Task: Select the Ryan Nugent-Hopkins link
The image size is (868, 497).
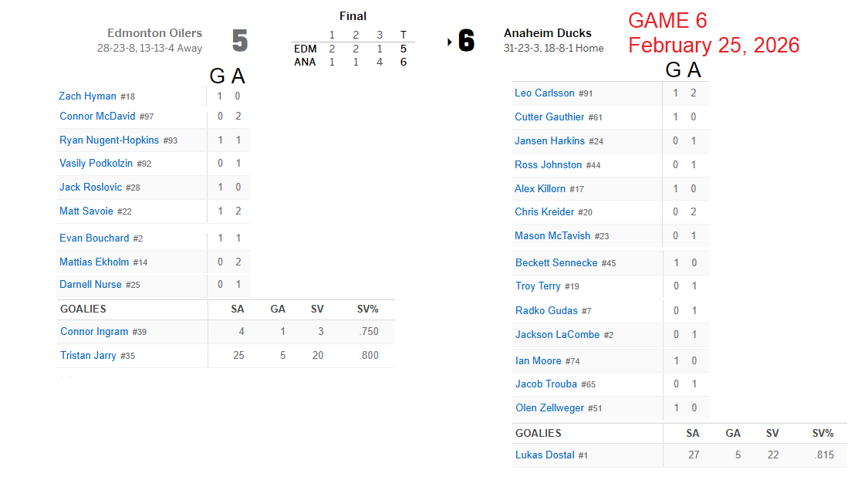Action: (109, 140)
